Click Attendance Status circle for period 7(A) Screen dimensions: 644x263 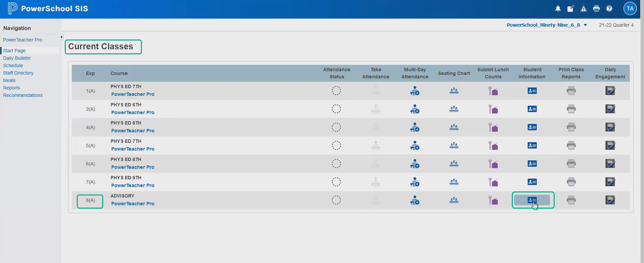[336, 182]
